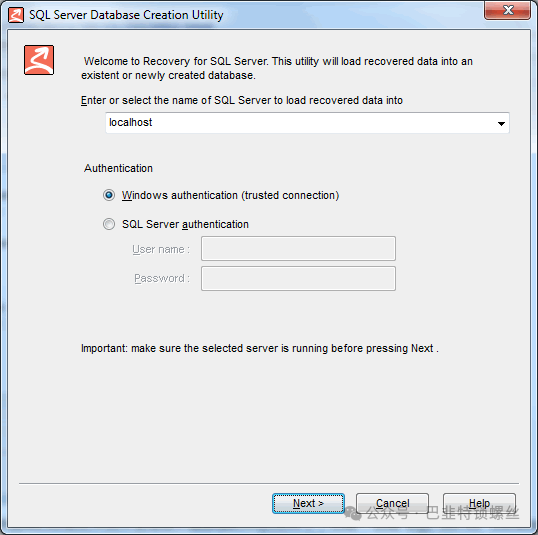Viewport: 538px width, 535px height.
Task: Click the Recovery logo in title bar
Action: [x=16, y=15]
